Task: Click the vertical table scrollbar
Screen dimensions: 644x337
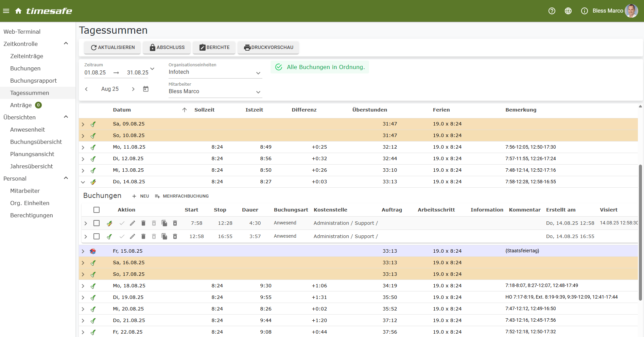Action: pos(640,232)
